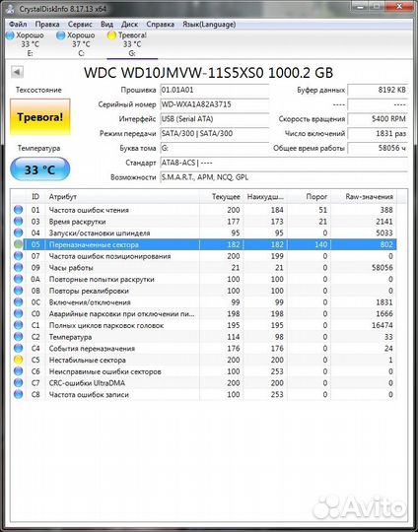Click the Текущее column header
418x532 pixels.
(222, 196)
